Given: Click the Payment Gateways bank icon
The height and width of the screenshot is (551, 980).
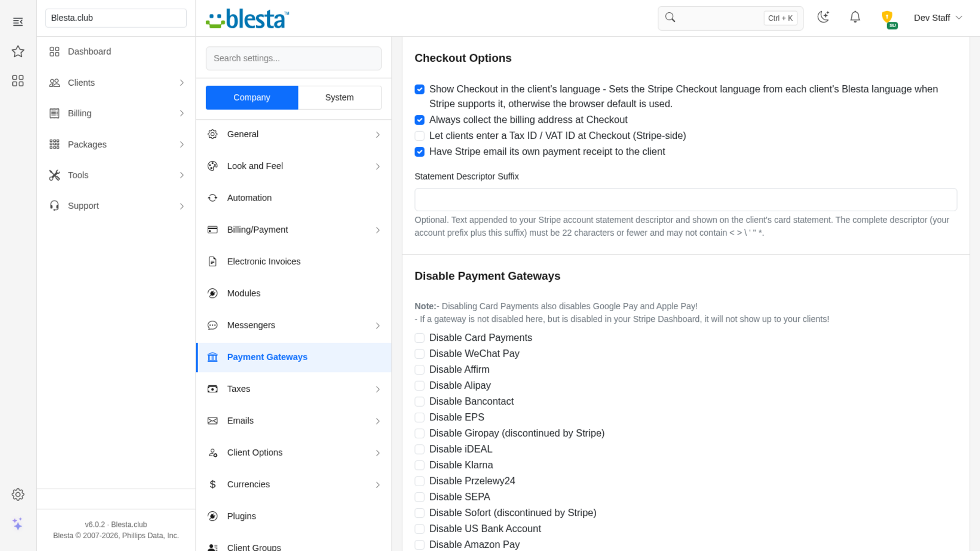Looking at the screenshot, I should click(x=212, y=357).
